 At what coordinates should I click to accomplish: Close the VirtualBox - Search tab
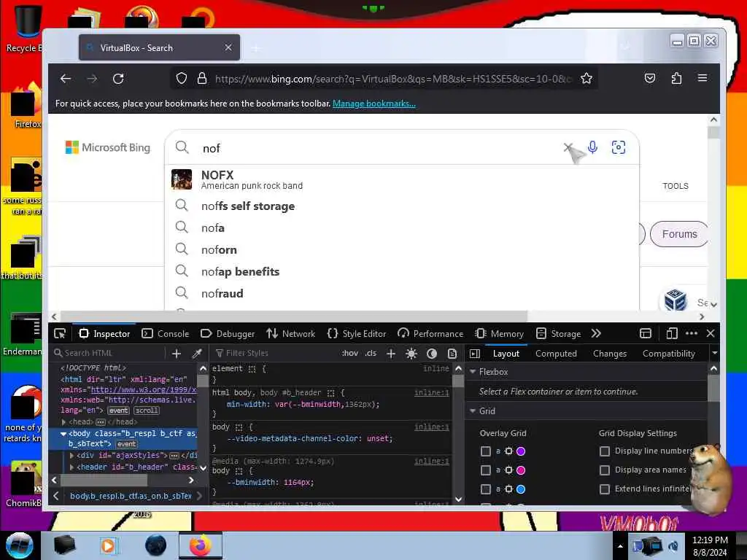228,47
